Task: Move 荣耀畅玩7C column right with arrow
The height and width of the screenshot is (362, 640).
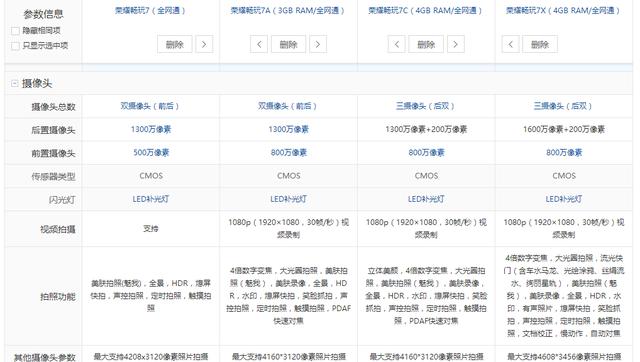Action: click(x=456, y=44)
